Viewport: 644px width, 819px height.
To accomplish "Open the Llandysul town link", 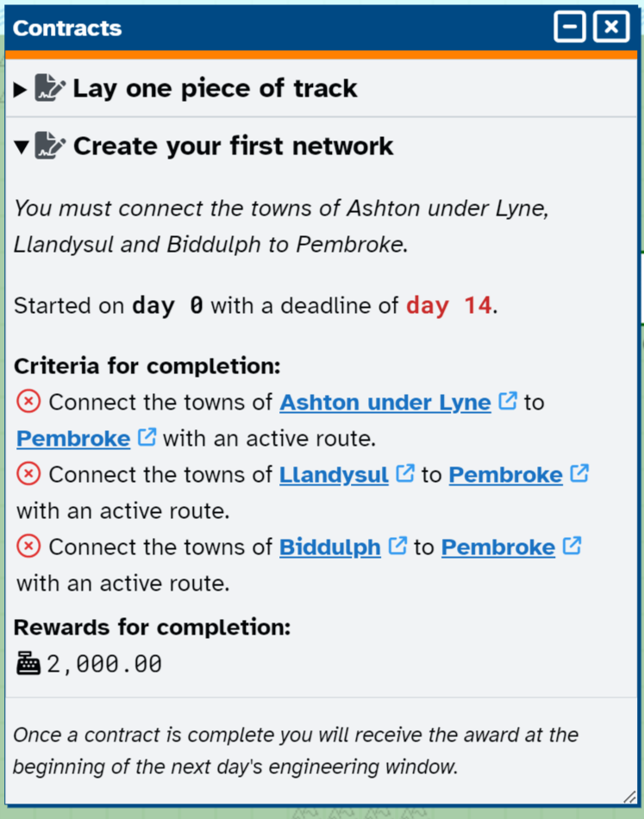I will (x=333, y=475).
